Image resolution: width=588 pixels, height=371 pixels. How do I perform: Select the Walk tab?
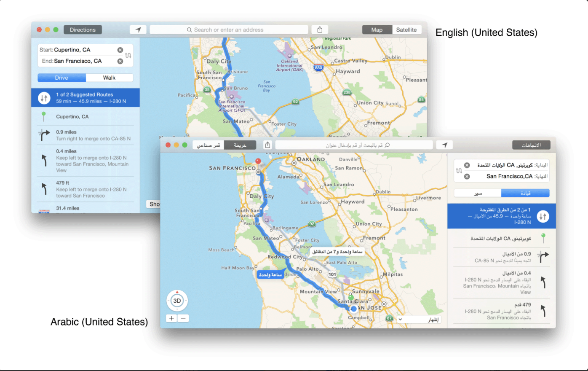(x=110, y=78)
